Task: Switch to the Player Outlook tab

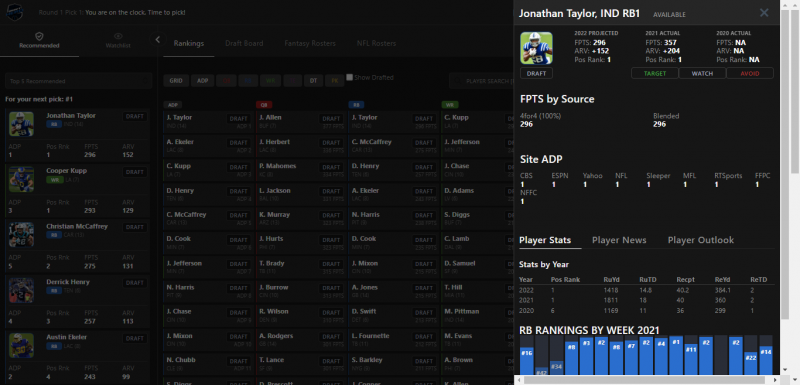Action: 701,240
